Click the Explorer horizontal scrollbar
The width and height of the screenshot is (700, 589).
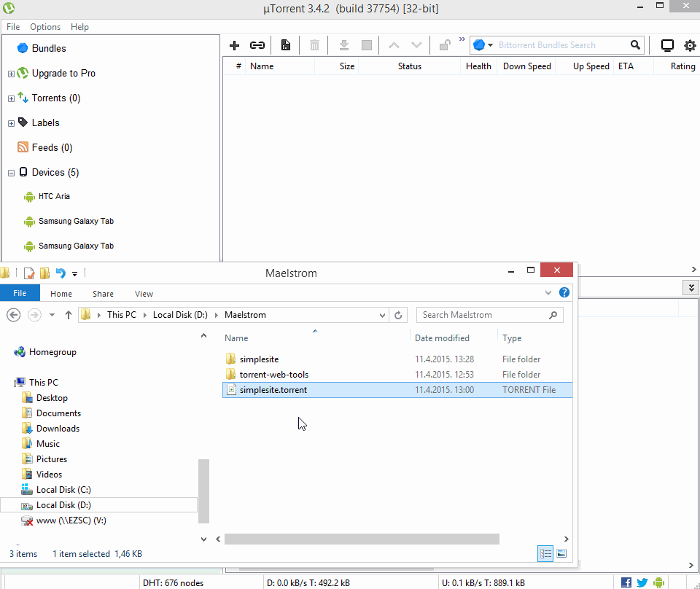pos(362,539)
